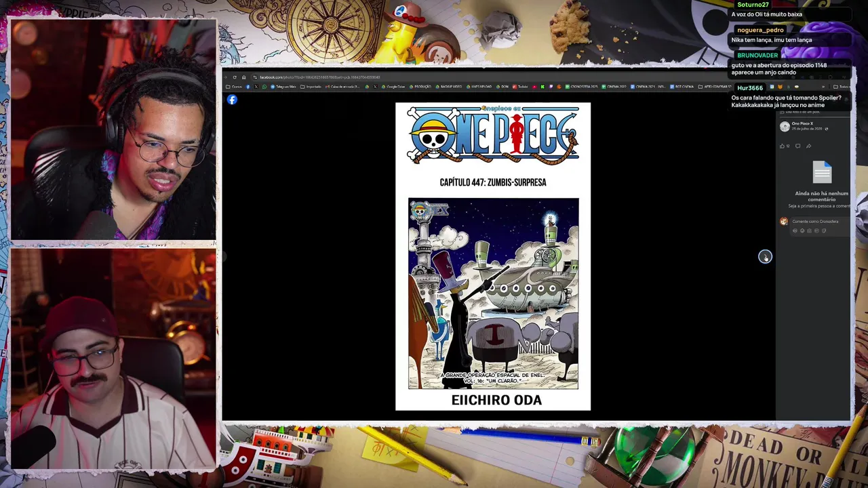Open the site information icon beside the URL

click(x=254, y=77)
